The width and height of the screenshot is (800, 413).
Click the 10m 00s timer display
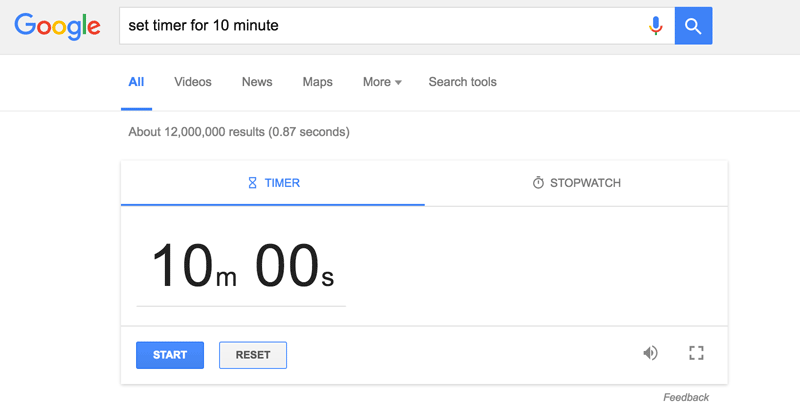(x=243, y=266)
